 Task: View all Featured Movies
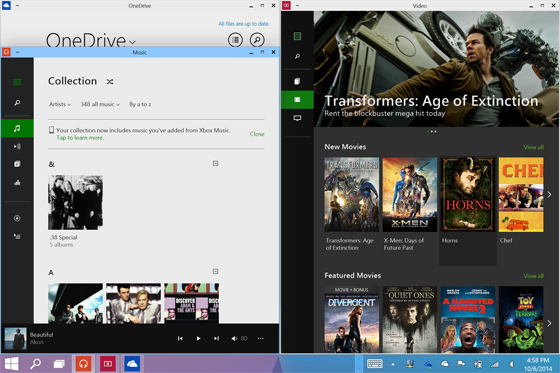(x=534, y=276)
